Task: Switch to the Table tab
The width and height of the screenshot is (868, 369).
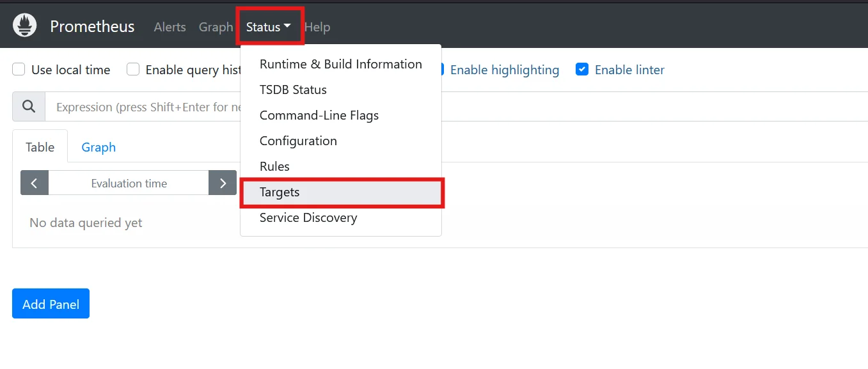Action: pos(40,147)
